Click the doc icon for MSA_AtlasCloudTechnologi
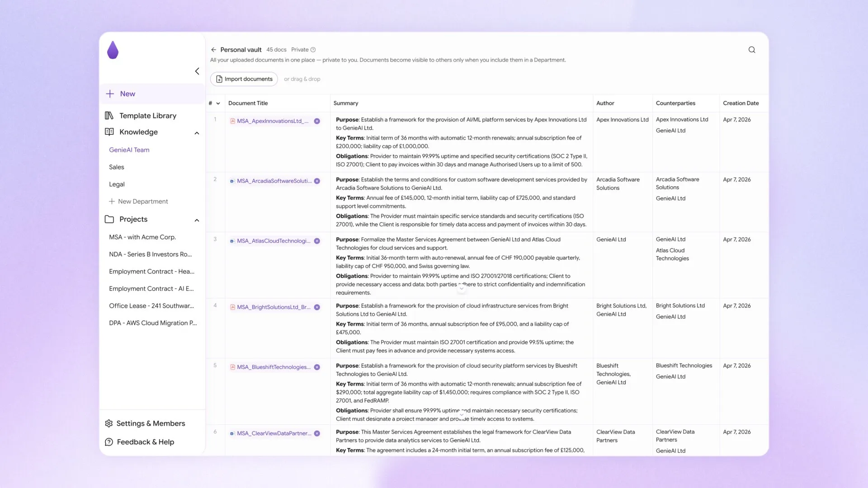Viewport: 868px width, 488px height. coord(232,241)
